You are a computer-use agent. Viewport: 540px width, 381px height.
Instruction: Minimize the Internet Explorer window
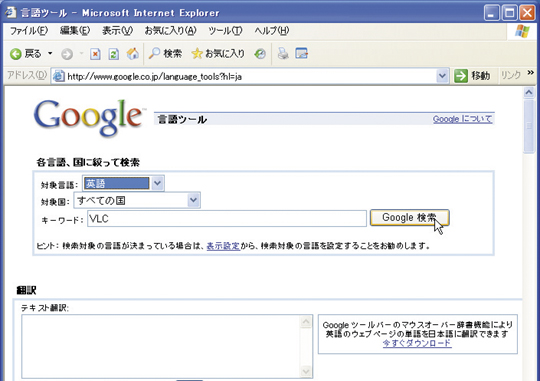click(491, 13)
